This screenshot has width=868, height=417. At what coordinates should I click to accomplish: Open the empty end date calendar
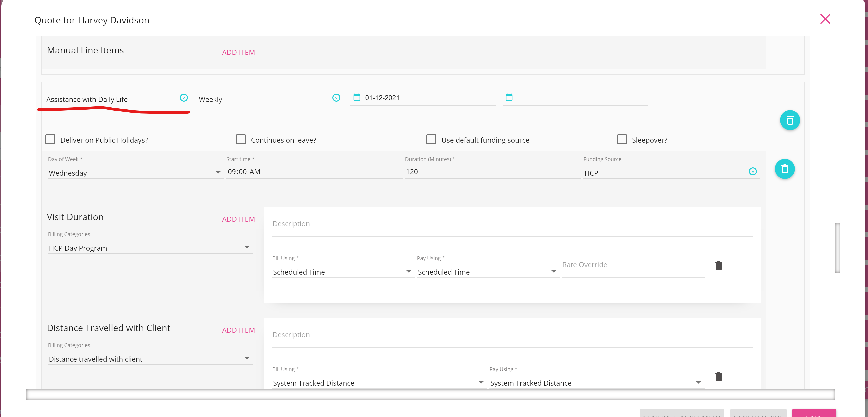click(509, 98)
